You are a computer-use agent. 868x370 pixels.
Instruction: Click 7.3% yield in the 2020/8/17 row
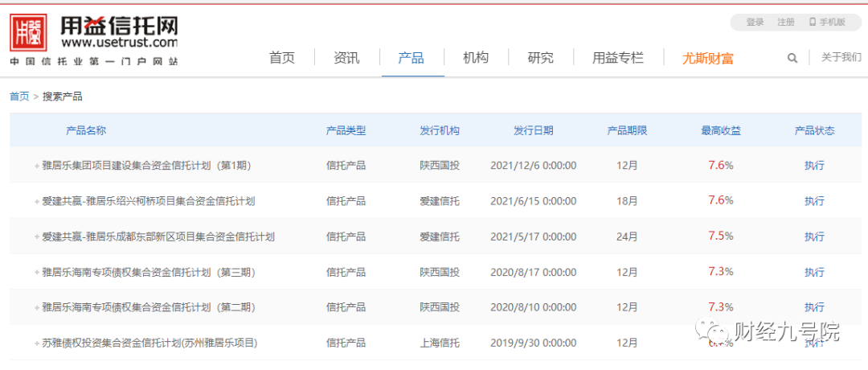pyautogui.click(x=721, y=272)
